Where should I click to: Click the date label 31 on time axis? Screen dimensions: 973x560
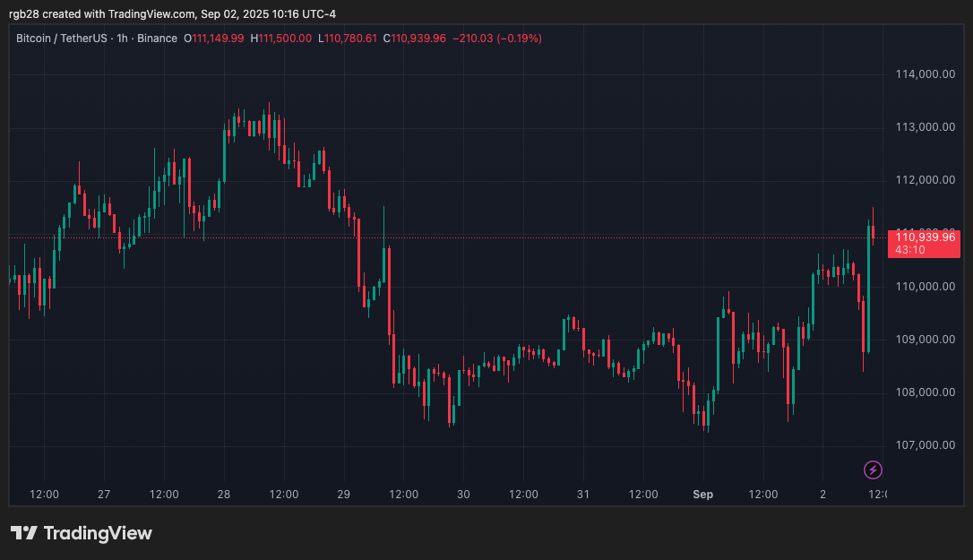583,495
